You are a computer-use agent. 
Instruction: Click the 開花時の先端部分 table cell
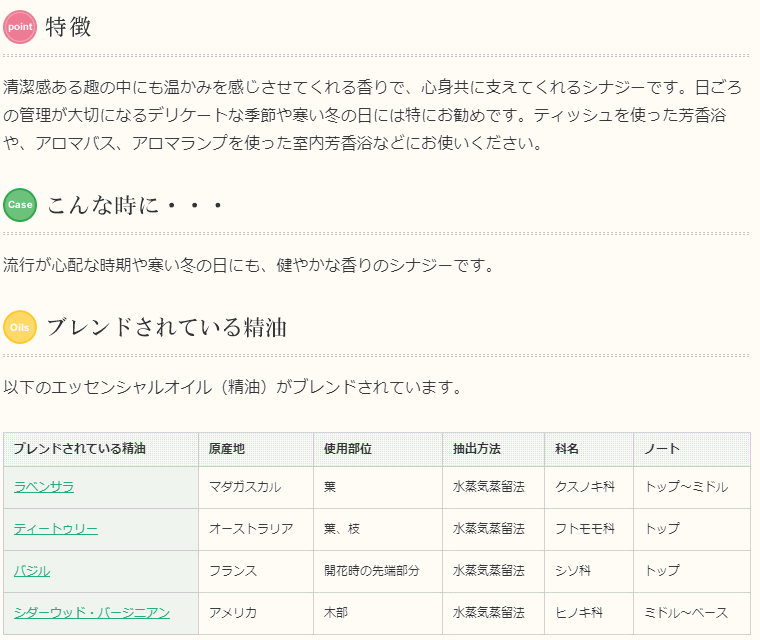click(x=378, y=571)
